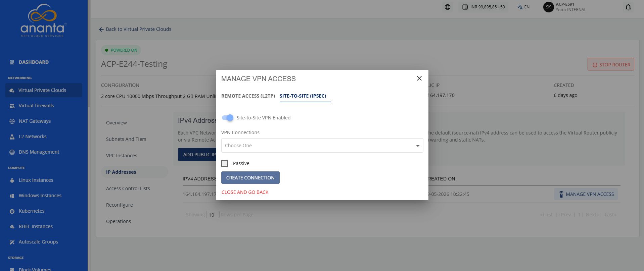This screenshot has height=271, width=644.
Task: Click the rows per page input
Action: (x=213, y=215)
